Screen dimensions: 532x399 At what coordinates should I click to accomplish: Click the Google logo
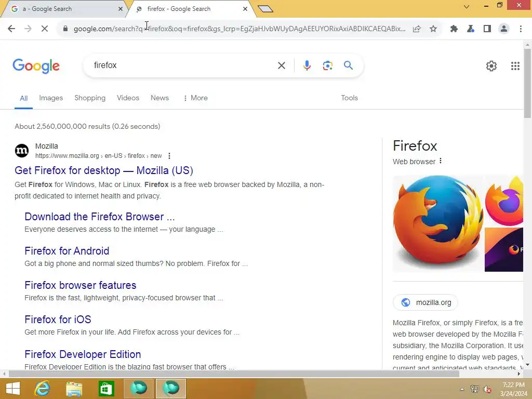pyautogui.click(x=36, y=66)
